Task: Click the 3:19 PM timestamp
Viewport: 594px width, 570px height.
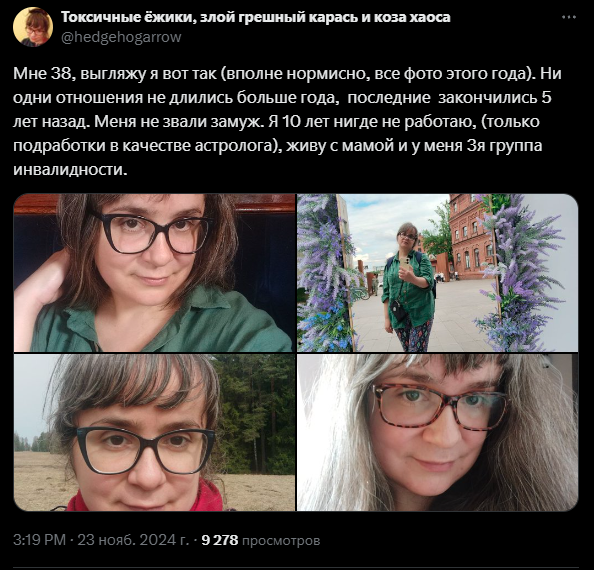Action: click(x=39, y=540)
